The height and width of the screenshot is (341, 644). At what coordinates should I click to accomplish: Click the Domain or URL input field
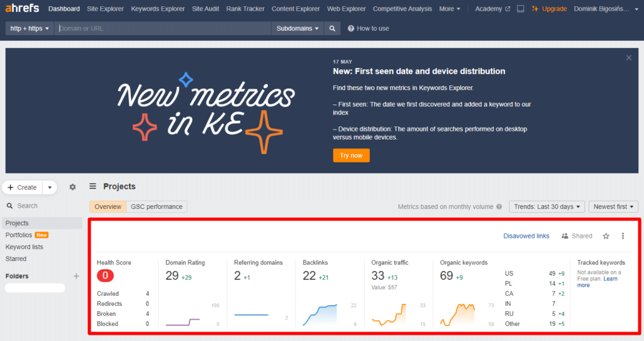[x=163, y=28]
